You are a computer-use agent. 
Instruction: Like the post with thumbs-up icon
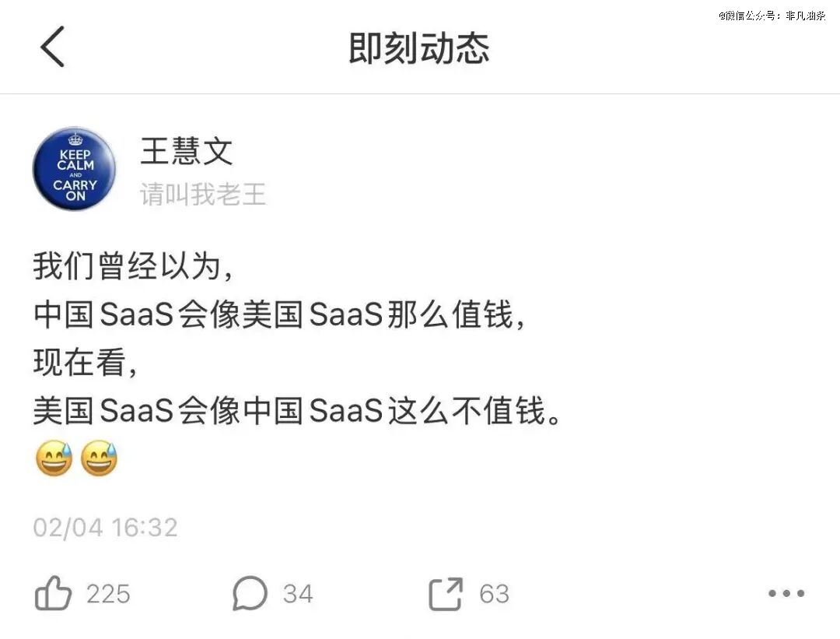pos(53,593)
